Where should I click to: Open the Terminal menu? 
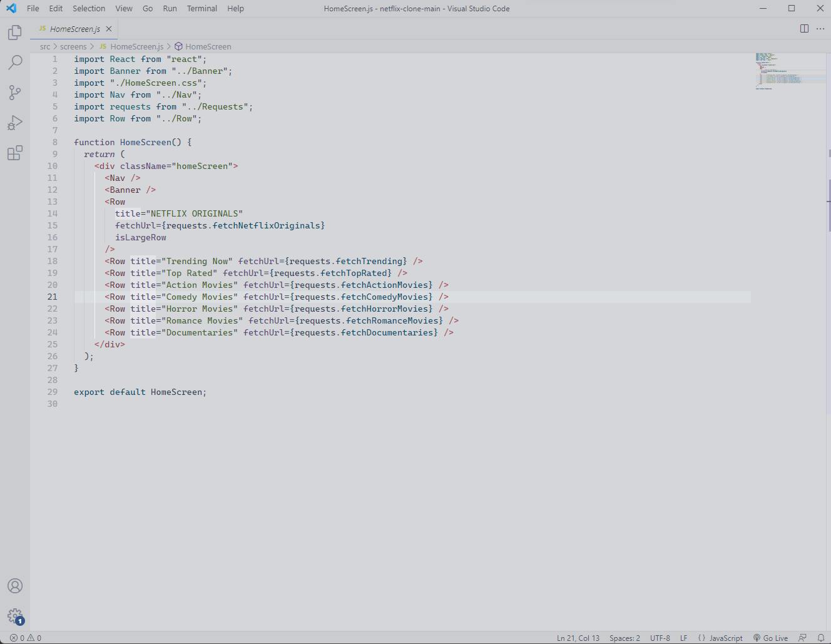click(202, 8)
